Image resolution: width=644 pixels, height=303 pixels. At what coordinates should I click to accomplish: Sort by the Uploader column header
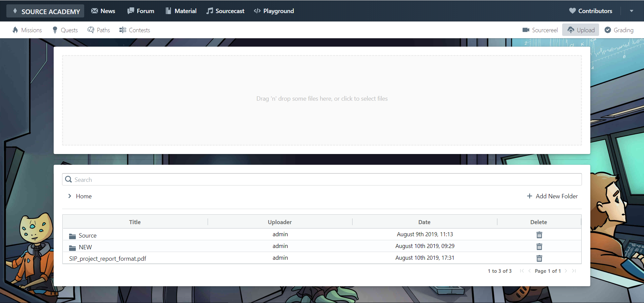click(280, 222)
